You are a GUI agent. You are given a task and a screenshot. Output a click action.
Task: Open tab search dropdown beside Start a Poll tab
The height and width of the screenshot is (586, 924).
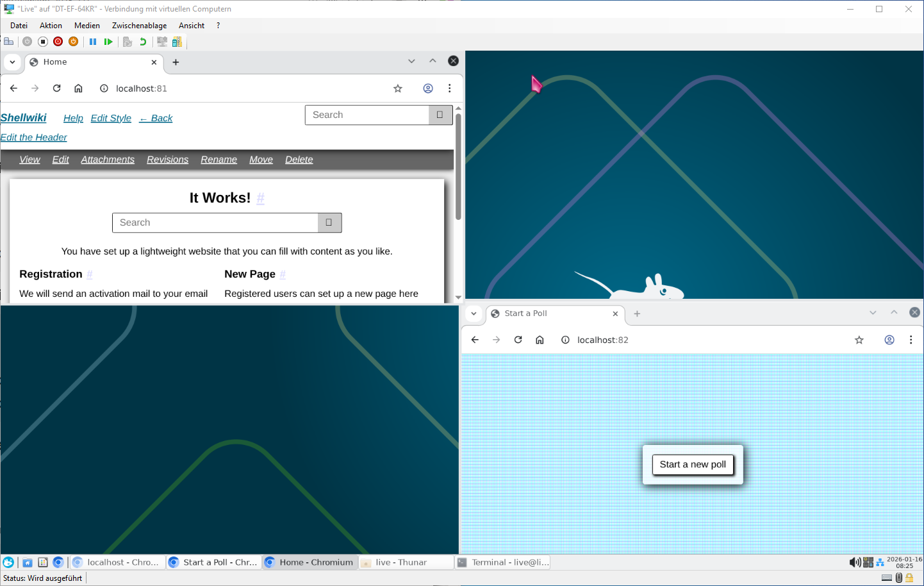click(474, 314)
